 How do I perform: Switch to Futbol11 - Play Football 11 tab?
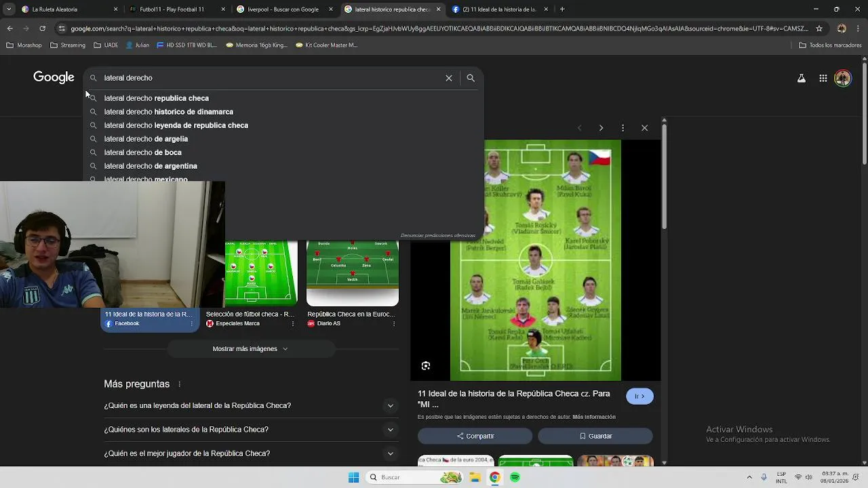pyautogui.click(x=176, y=9)
